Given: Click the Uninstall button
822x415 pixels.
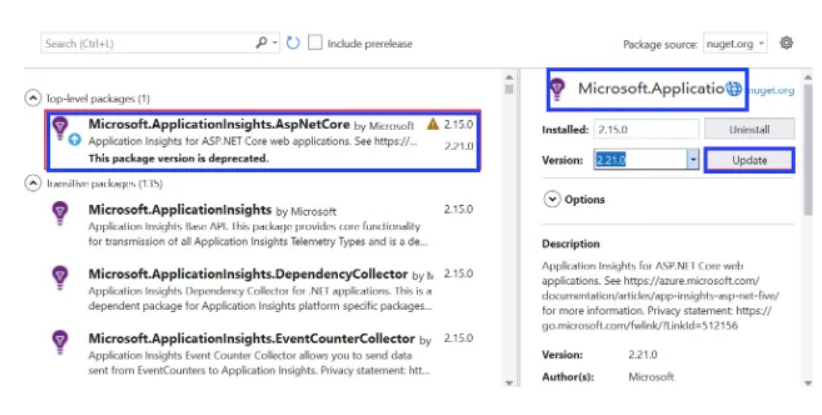Looking at the screenshot, I should pyautogui.click(x=749, y=129).
